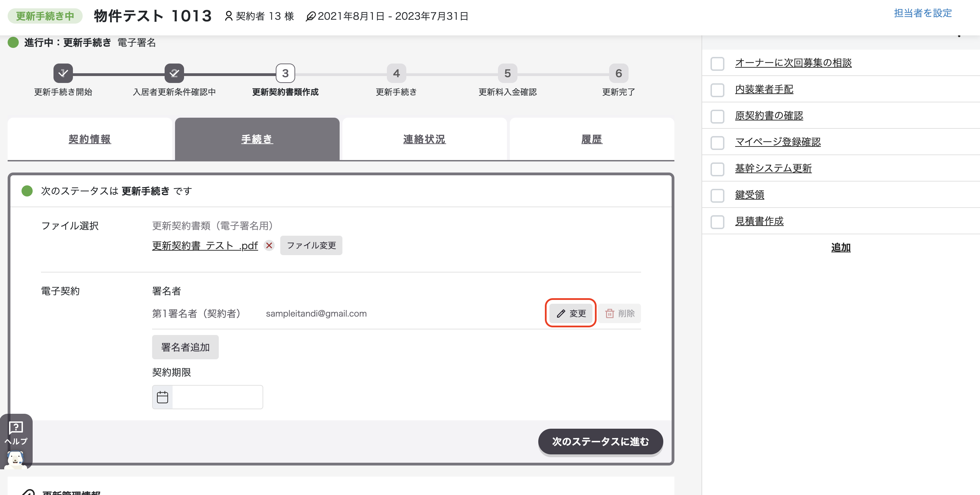Click 変更 button for 第1署名者
This screenshot has width=980, height=495.
tap(571, 313)
